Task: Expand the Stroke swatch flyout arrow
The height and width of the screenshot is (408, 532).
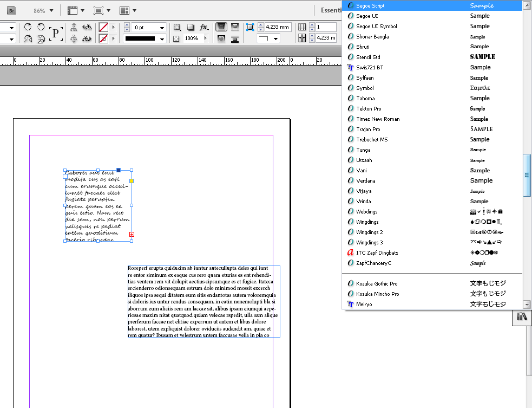Action: [114, 38]
